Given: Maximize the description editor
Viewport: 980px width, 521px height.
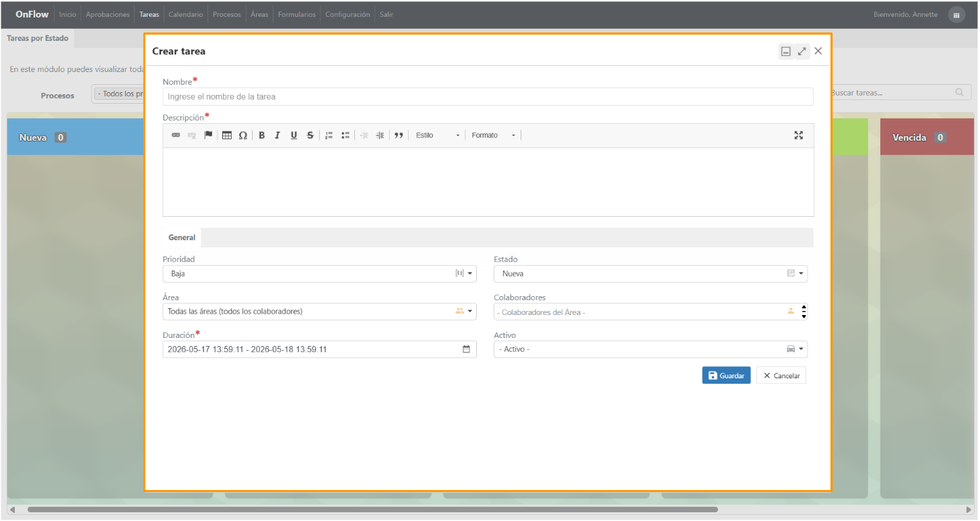Looking at the screenshot, I should click(799, 135).
